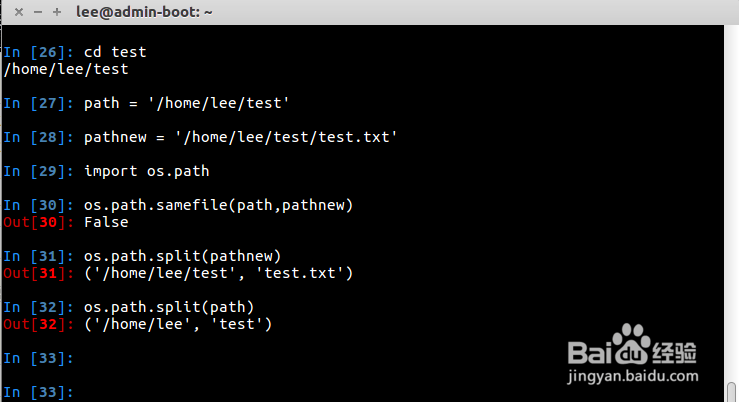Click the 'import os.path' command

point(146,171)
